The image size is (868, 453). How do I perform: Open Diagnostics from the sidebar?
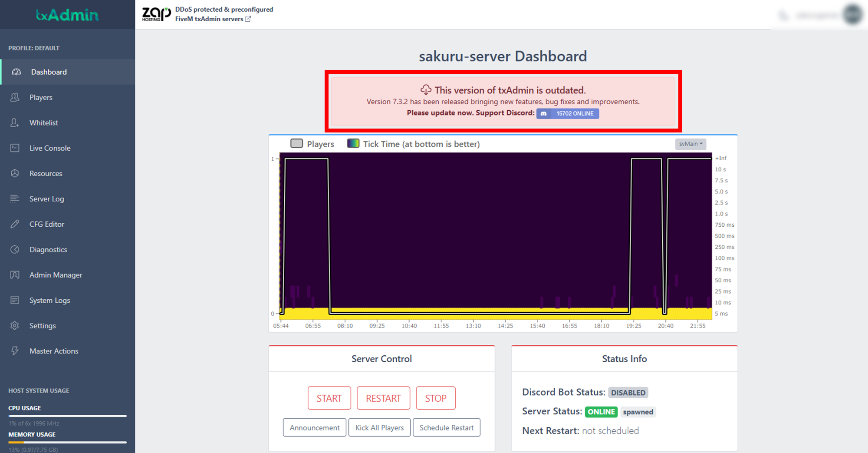[48, 250]
